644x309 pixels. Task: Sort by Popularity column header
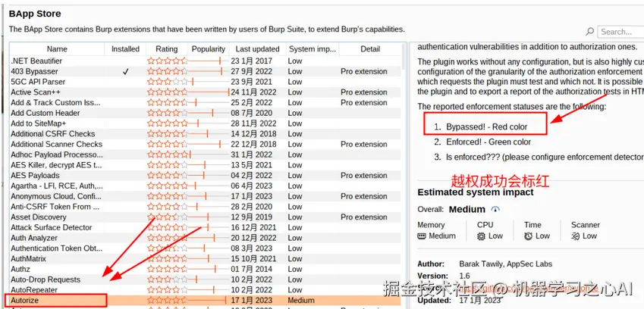[209, 49]
